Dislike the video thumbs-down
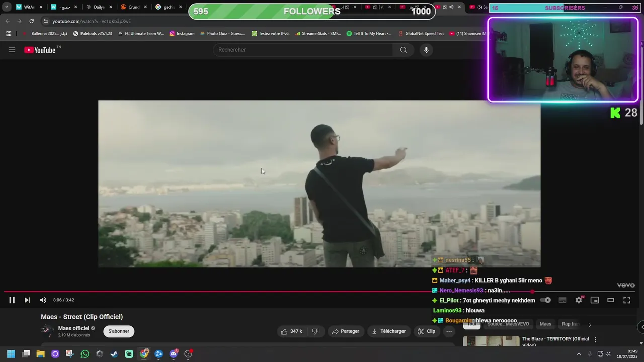644x362 pixels. tap(315, 331)
